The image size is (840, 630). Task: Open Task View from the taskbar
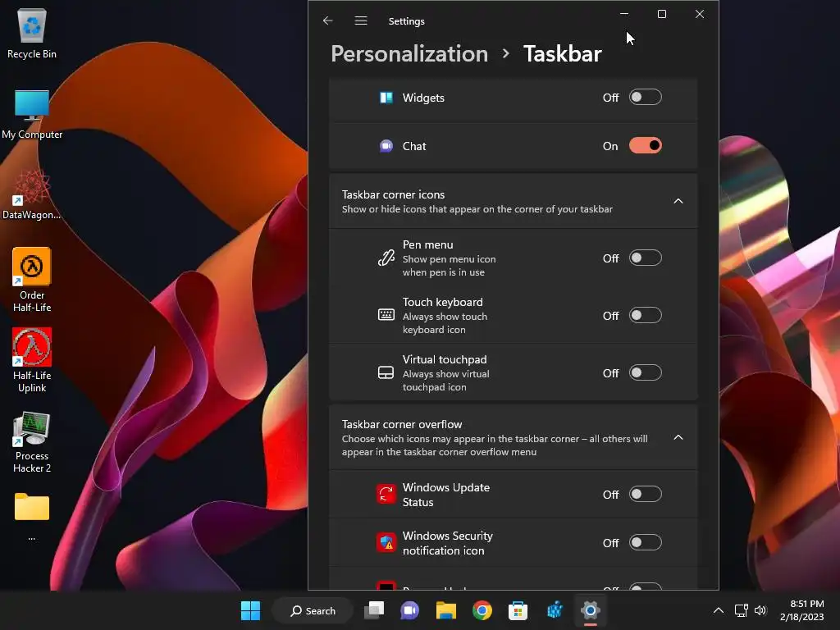pos(374,610)
